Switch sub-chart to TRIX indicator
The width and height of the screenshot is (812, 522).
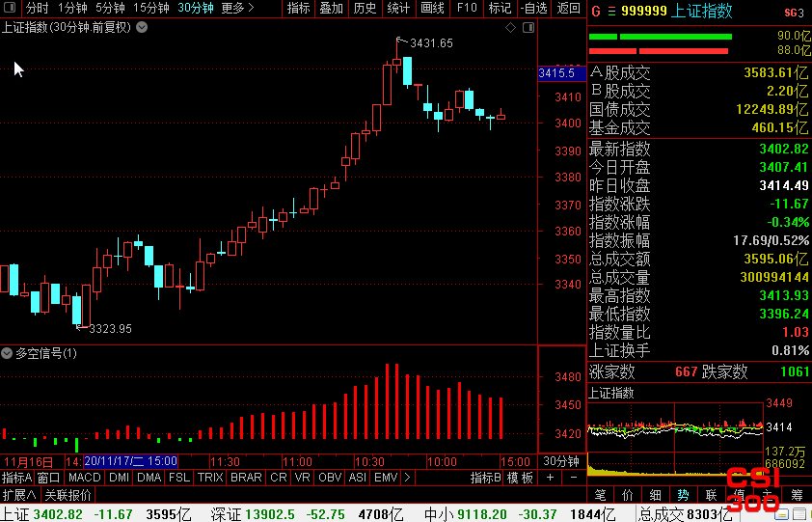[x=209, y=478]
